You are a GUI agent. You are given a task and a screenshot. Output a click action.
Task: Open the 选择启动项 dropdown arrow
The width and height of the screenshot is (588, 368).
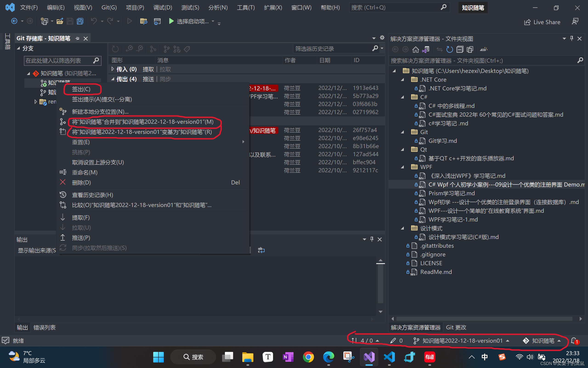click(x=213, y=21)
